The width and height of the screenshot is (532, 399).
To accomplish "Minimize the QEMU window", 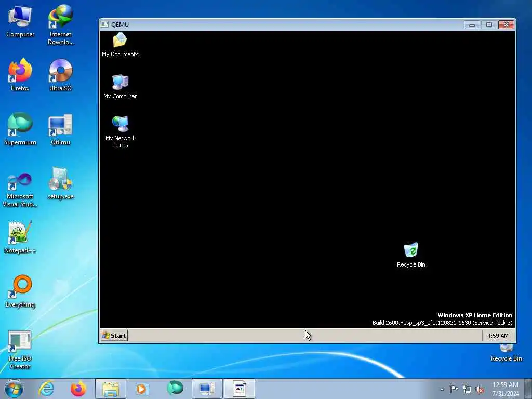I will (x=472, y=25).
